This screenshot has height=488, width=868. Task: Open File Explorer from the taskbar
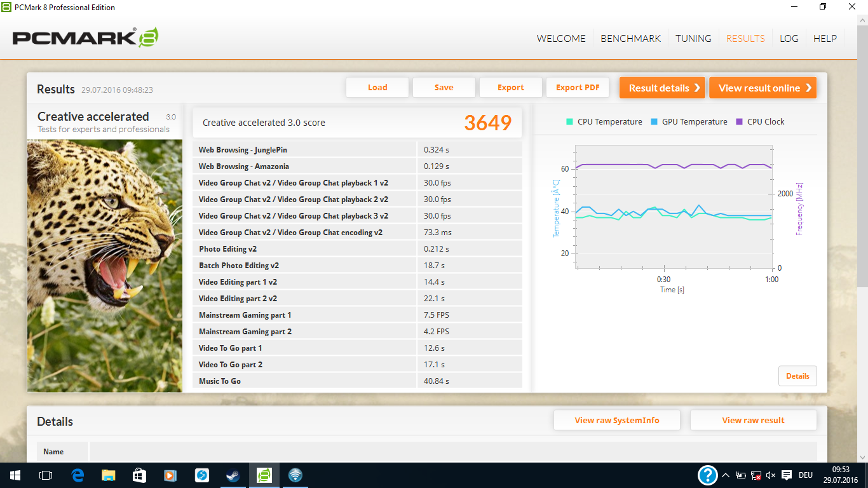click(109, 475)
